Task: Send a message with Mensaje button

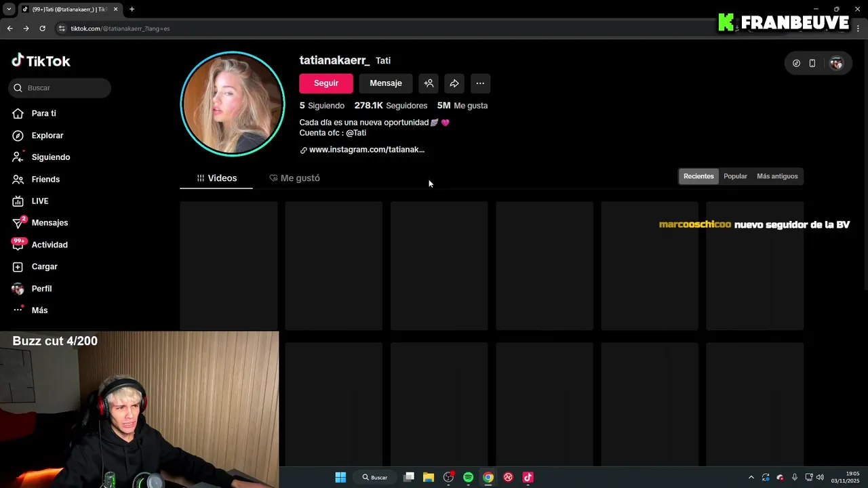Action: tap(386, 83)
